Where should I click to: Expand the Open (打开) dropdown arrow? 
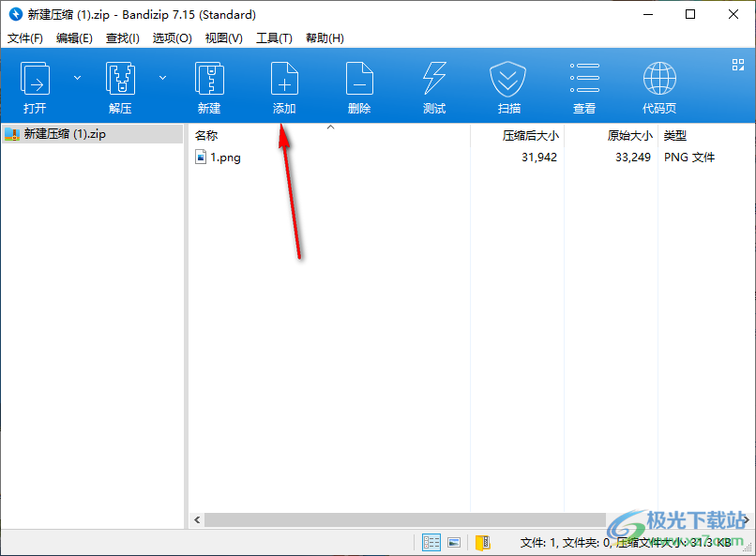(77, 78)
